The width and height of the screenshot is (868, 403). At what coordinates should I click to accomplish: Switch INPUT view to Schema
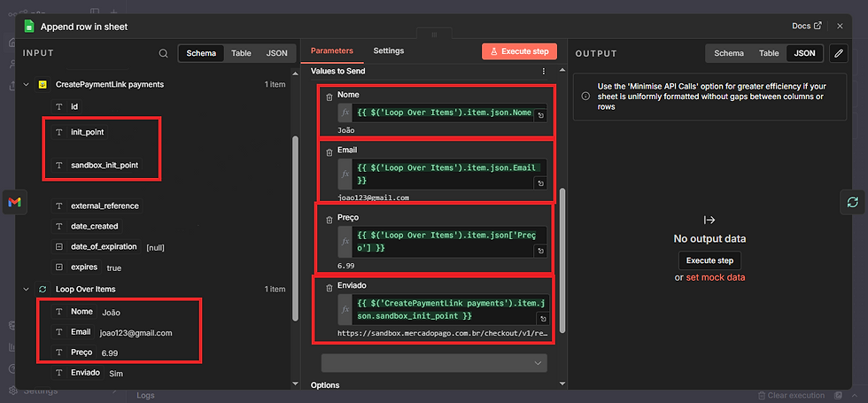[201, 53]
